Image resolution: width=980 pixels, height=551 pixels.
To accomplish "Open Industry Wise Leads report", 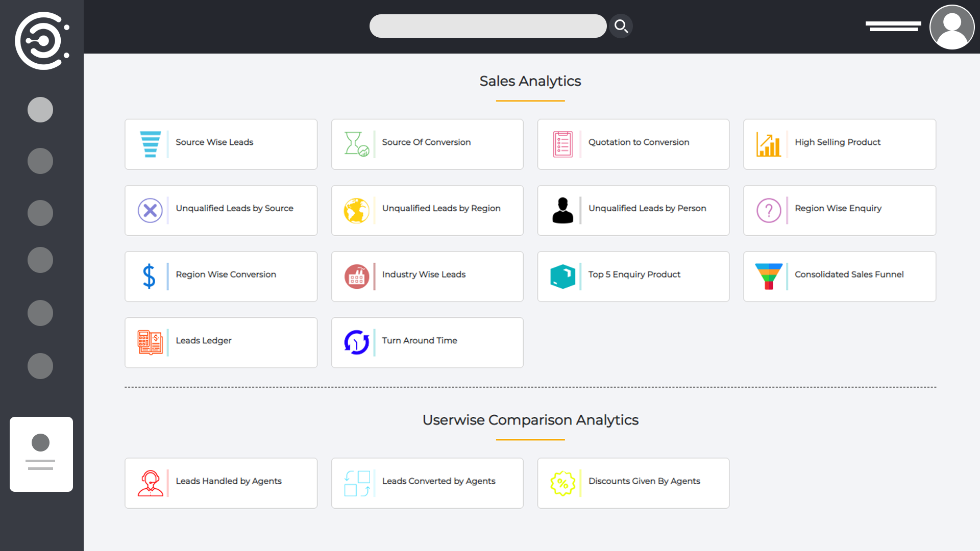I will 427,277.
